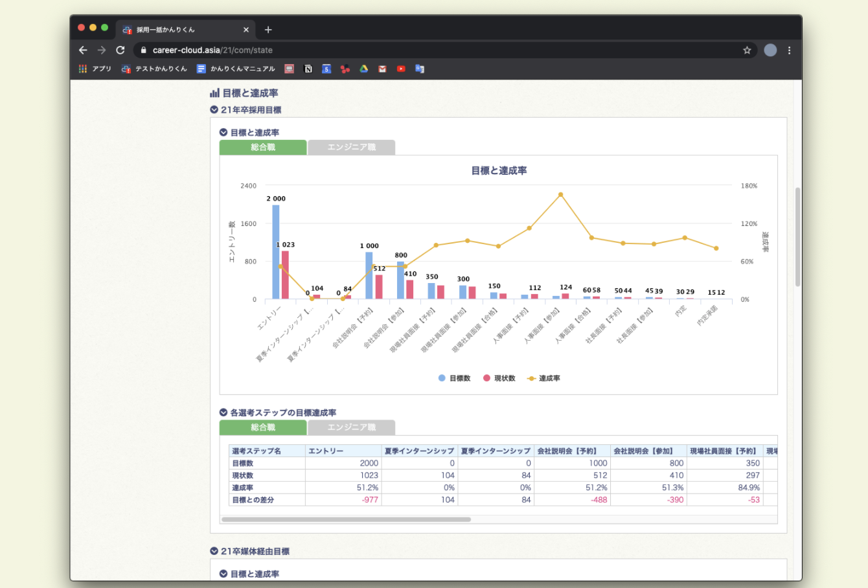This screenshot has height=588, width=868.
Task: Click the -977 difference cell
Action: click(343, 500)
